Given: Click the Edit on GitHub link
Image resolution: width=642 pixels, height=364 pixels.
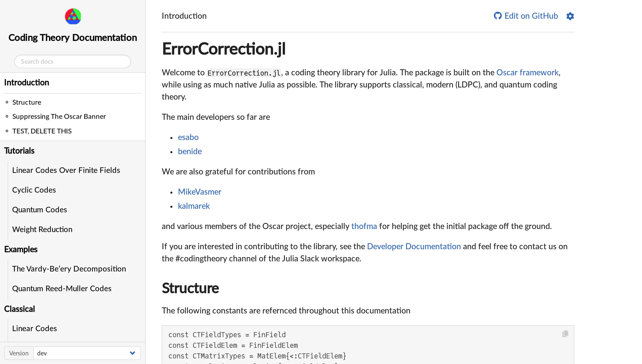Looking at the screenshot, I should tap(531, 16).
